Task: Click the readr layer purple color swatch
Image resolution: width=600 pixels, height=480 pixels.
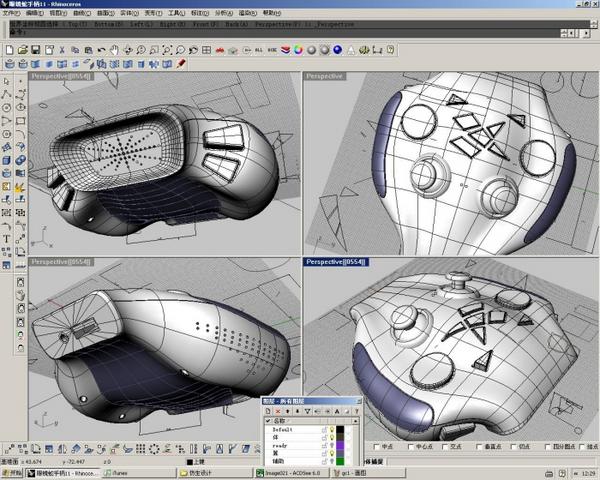Action: (340, 446)
